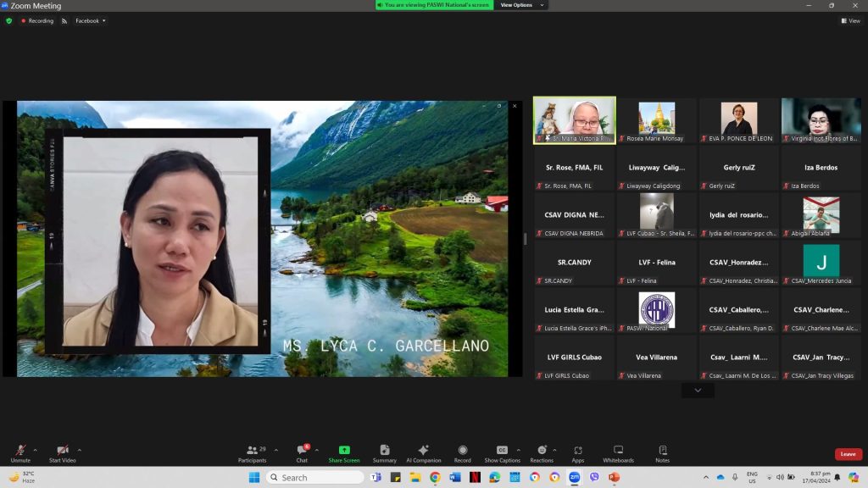This screenshot has height=488, width=868.
Task: Open the Chat panel
Action: pos(302,452)
